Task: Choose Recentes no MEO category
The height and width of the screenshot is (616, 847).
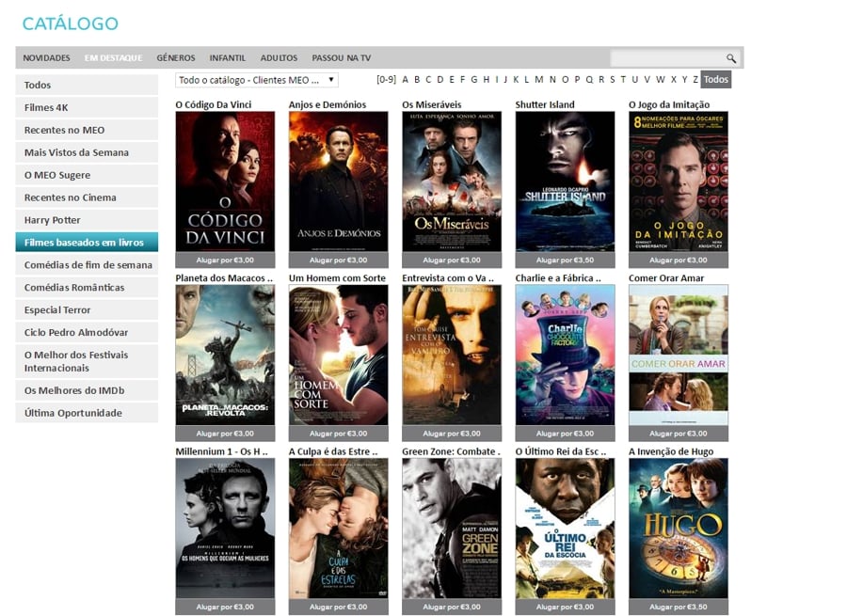Action: click(87, 130)
